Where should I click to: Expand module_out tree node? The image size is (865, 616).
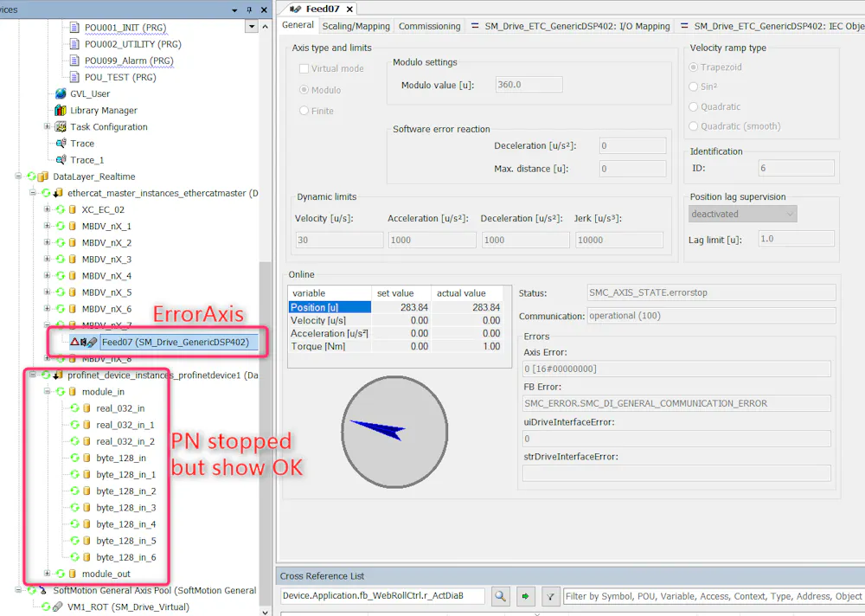click(47, 574)
